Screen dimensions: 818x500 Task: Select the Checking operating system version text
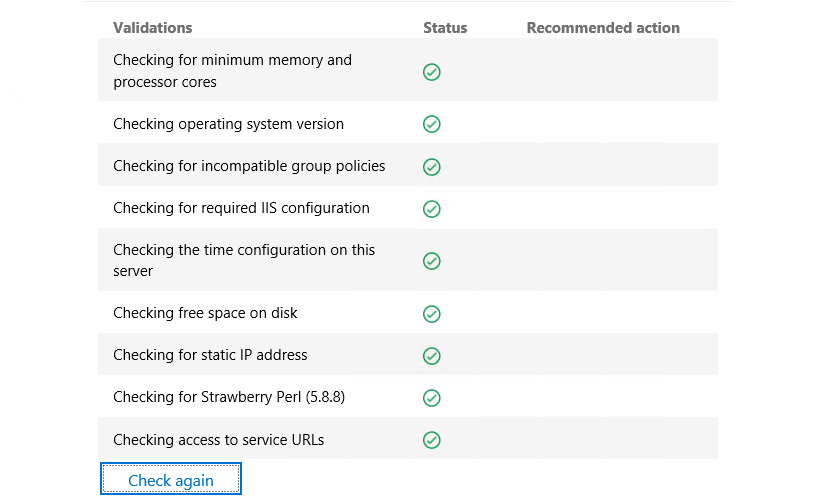tap(228, 124)
